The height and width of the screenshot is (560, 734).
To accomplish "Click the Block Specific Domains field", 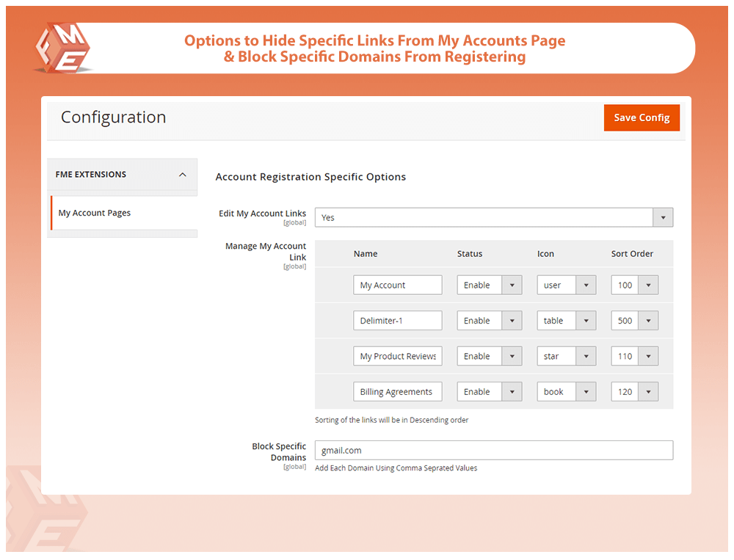I will pos(493,450).
